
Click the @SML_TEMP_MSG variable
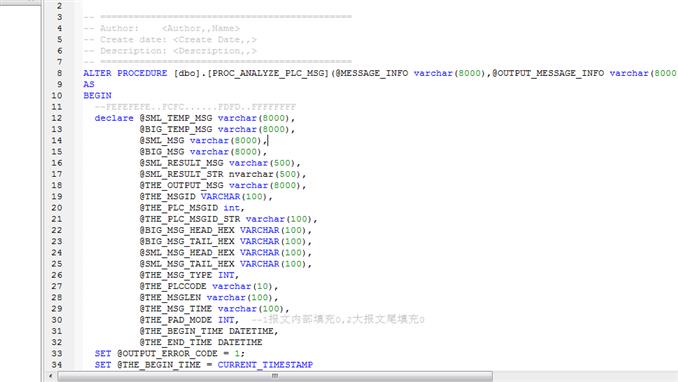176,118
